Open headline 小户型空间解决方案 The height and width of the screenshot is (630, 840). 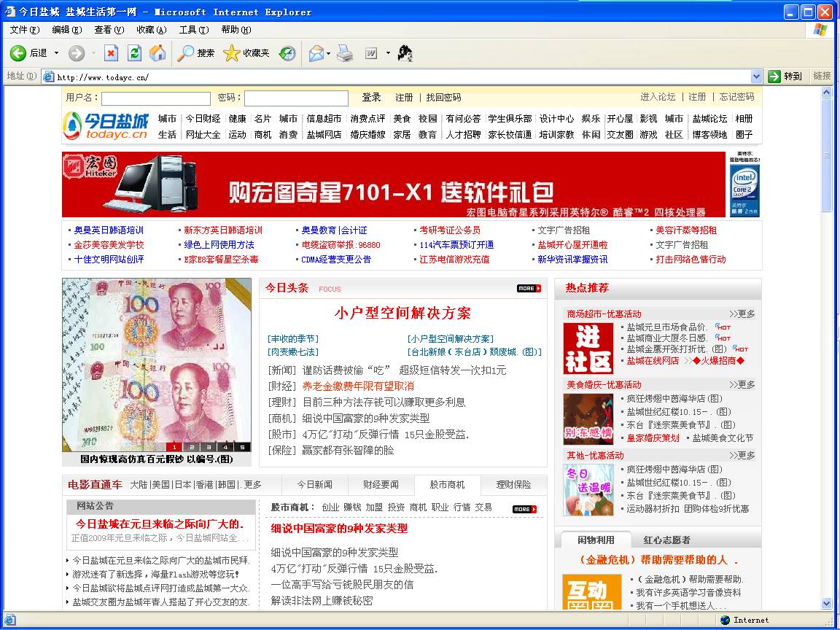(x=402, y=314)
